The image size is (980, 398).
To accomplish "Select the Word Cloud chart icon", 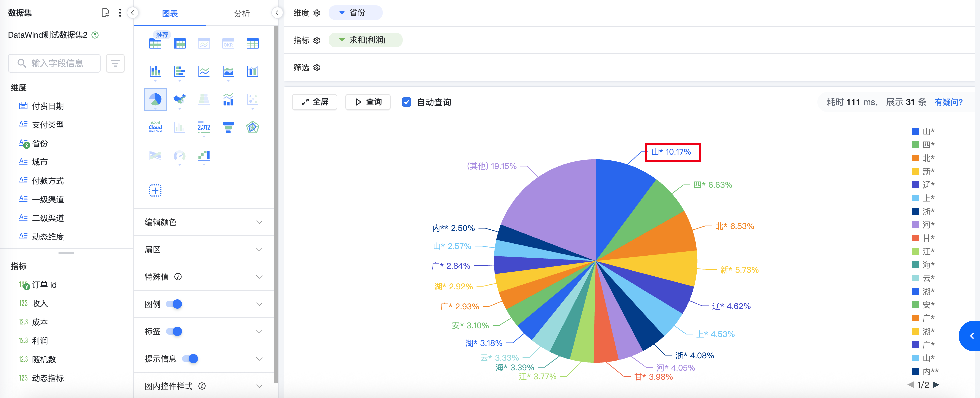I will tap(155, 127).
